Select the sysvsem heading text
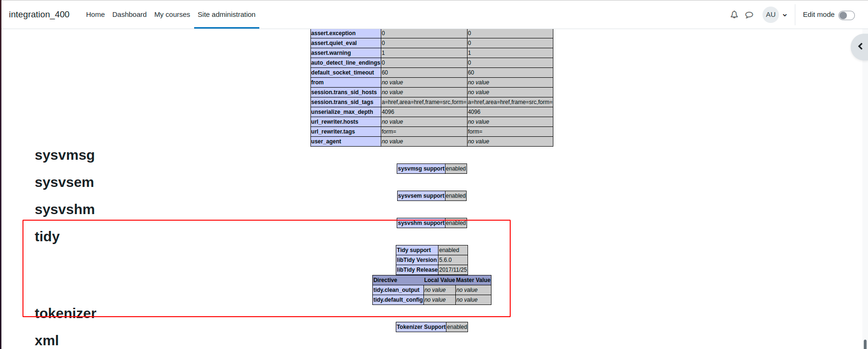The image size is (868, 349). (x=64, y=182)
